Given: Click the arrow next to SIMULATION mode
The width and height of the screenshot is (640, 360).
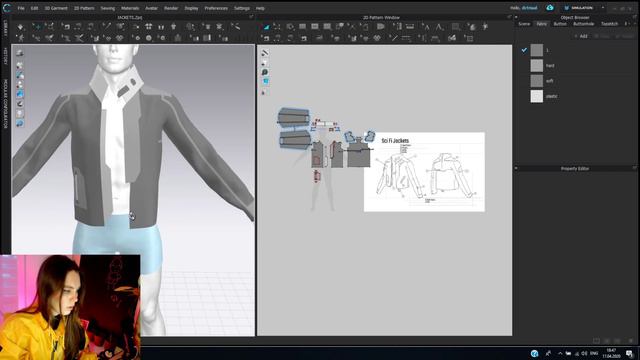Looking at the screenshot, I should (x=603, y=8).
